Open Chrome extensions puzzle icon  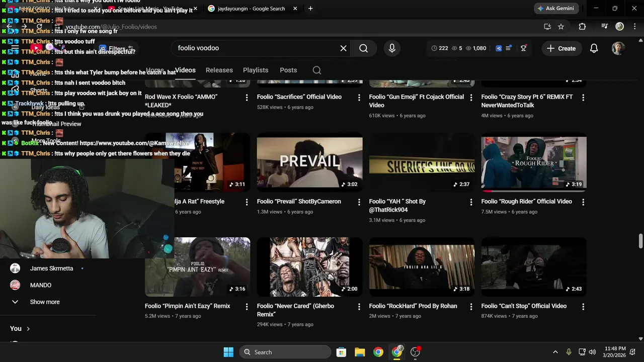582,27
